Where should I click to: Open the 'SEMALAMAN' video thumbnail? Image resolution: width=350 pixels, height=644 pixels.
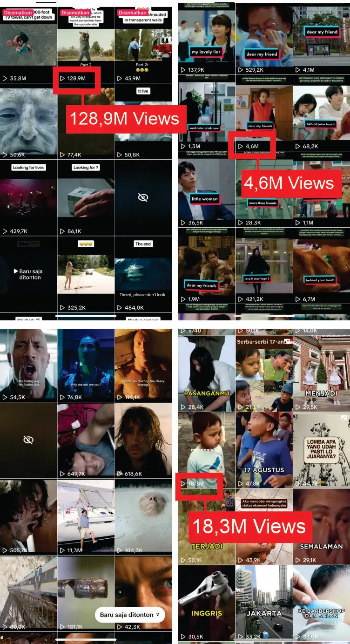pos(322,527)
